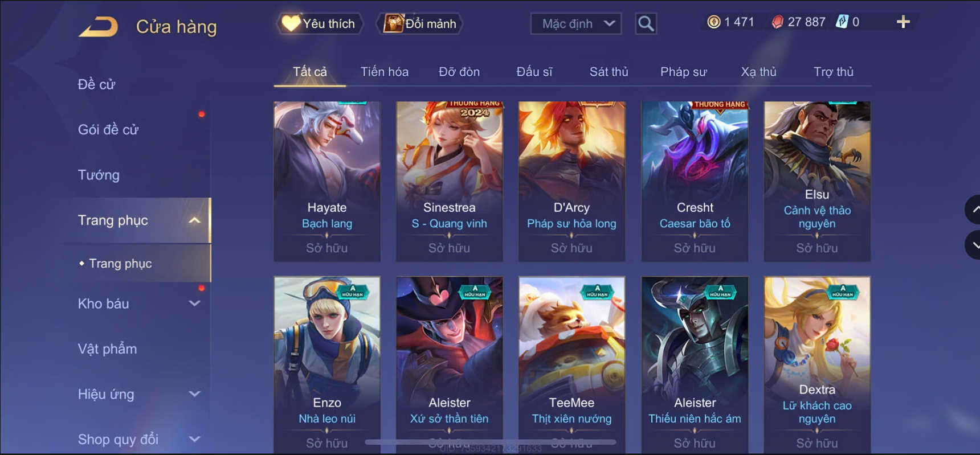Select the Hayate Bạch lang skin card
980x455 pixels.
327,182
